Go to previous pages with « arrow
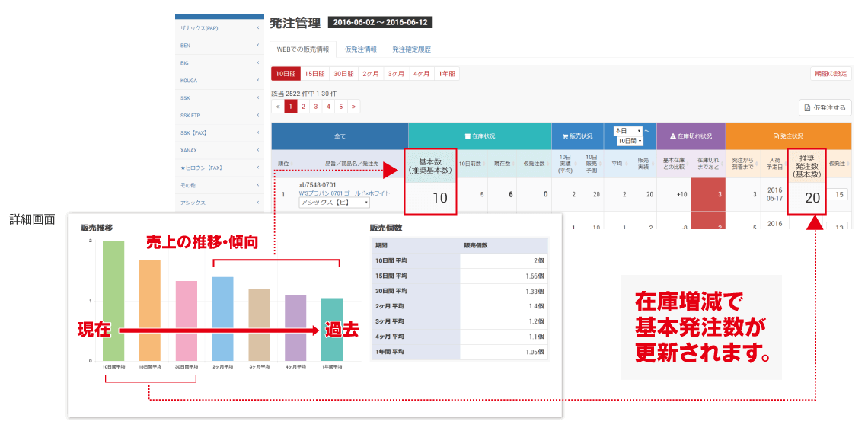The width and height of the screenshot is (868, 431). 278,107
